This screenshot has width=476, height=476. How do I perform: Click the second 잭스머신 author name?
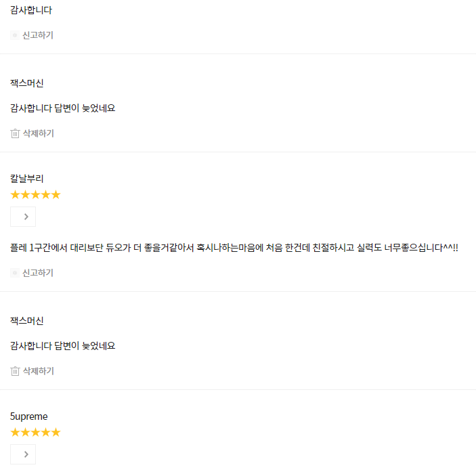click(x=27, y=321)
